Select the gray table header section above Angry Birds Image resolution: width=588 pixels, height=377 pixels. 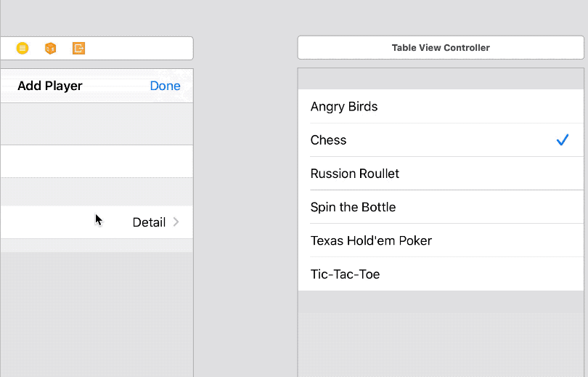click(441, 78)
